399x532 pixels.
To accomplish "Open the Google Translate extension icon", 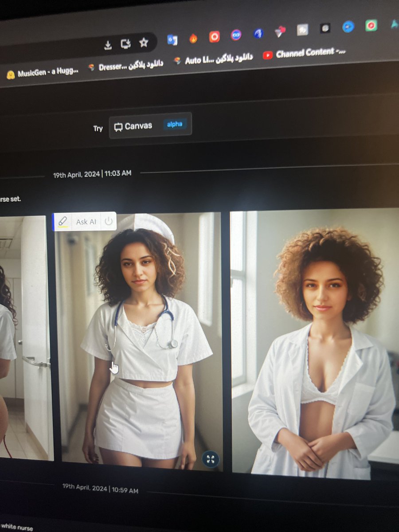I will point(172,40).
